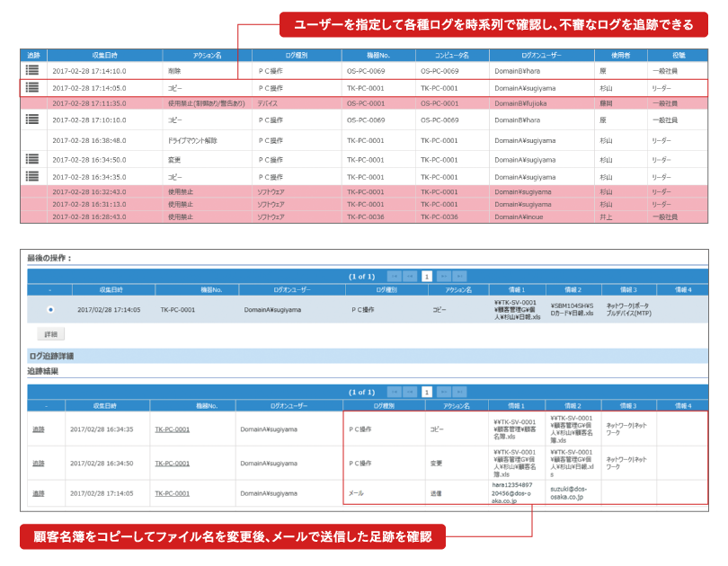
Task: Select the 井上 user name cell
Action: point(621,217)
